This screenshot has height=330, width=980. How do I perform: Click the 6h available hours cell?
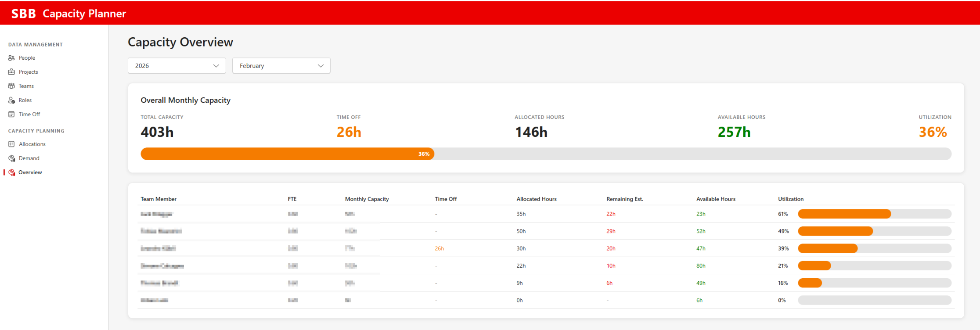(699, 301)
